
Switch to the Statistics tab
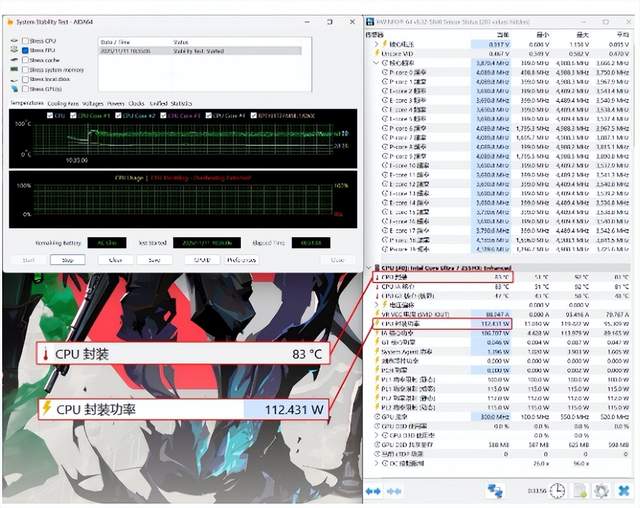coord(181,103)
